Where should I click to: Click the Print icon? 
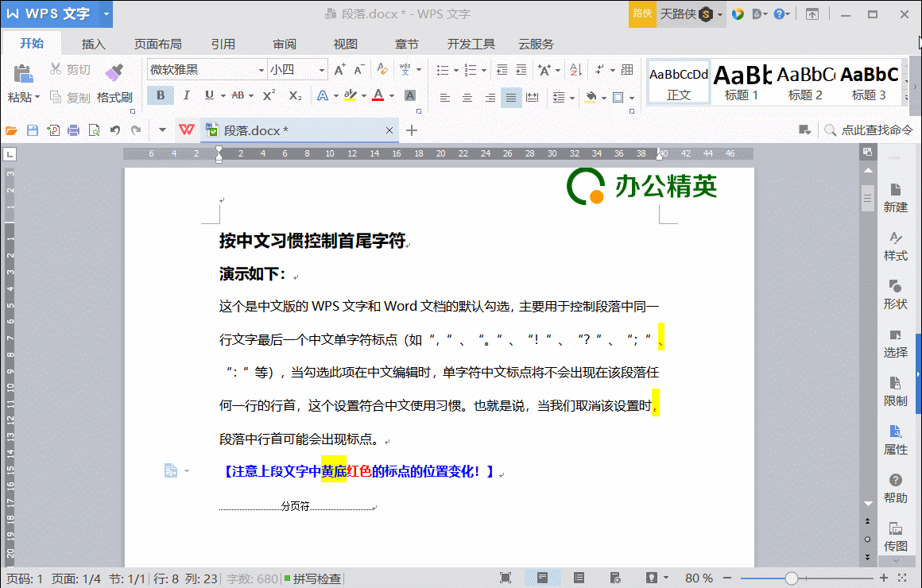[73, 130]
